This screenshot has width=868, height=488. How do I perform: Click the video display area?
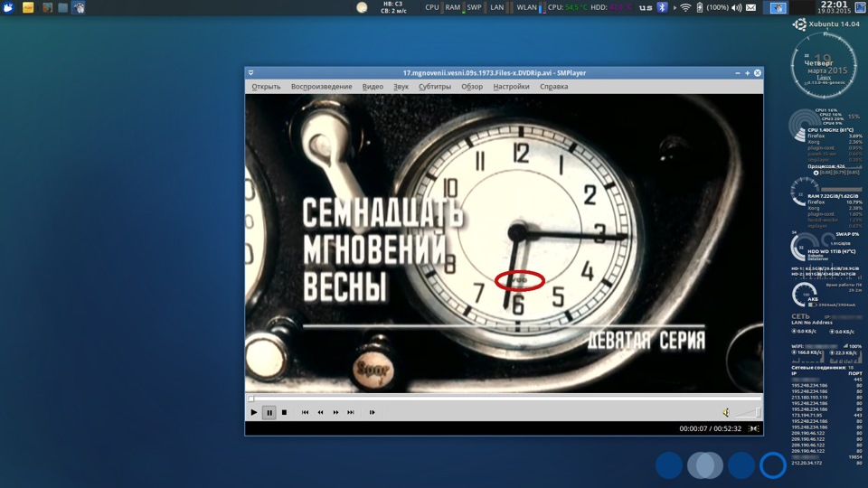(504, 243)
